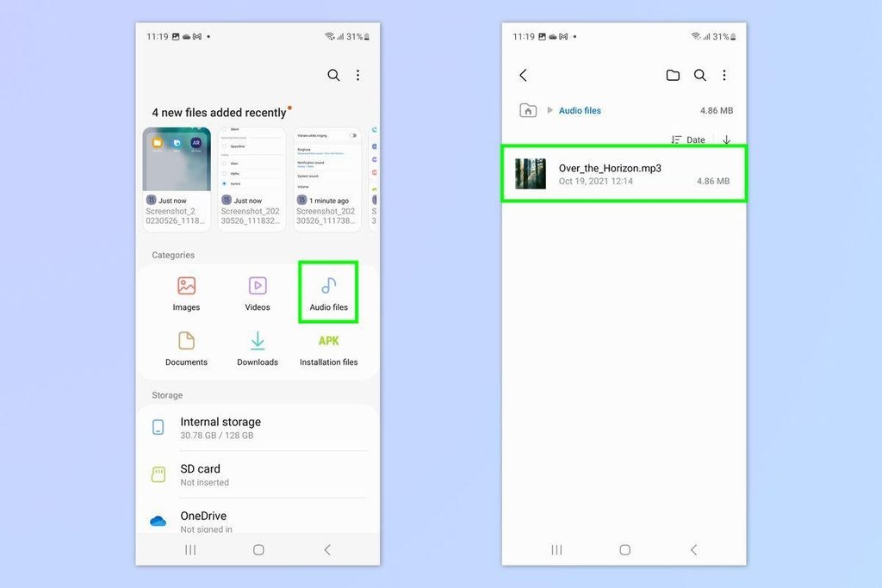This screenshot has height=588, width=882.
Task: Open the Videos category
Action: point(258,294)
